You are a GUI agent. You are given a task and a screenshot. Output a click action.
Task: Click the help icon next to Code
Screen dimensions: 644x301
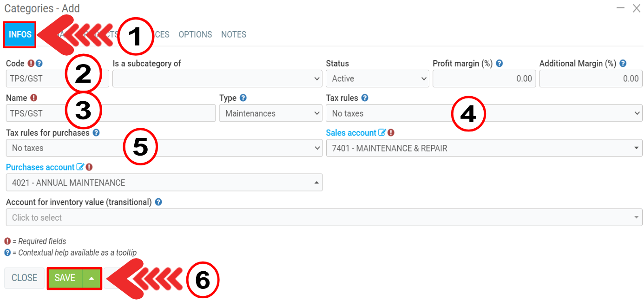[x=39, y=64]
